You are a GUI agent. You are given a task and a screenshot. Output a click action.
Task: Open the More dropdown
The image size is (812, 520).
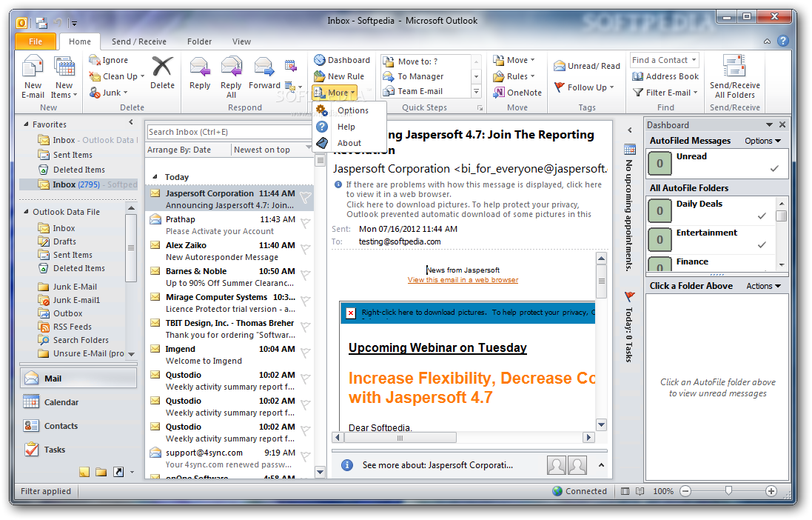(335, 93)
